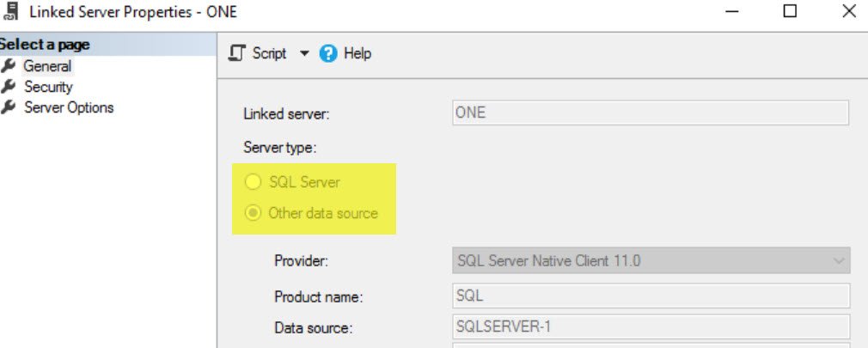The height and width of the screenshot is (348, 868).
Task: Go to the Server Options page
Action: (69, 107)
